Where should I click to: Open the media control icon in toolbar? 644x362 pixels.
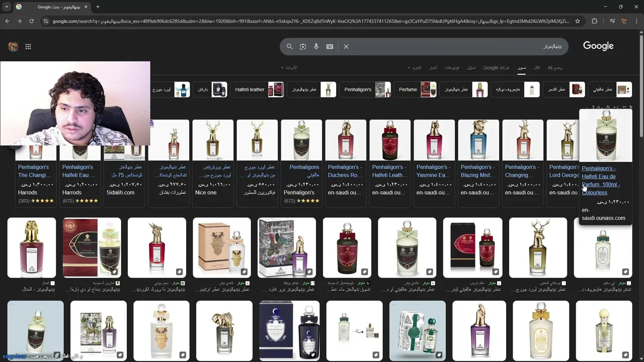612,21
